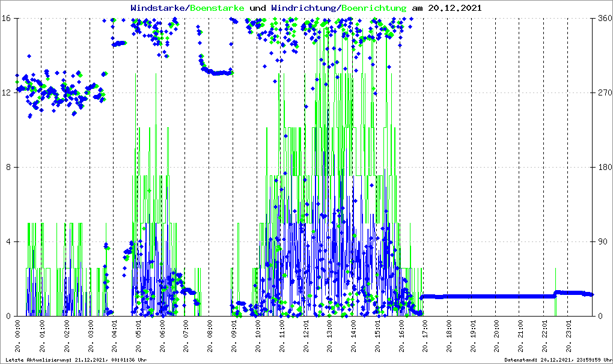This screenshot has height=364, width=613.
Task: Click right axis value 360
Action: [x=605, y=19]
